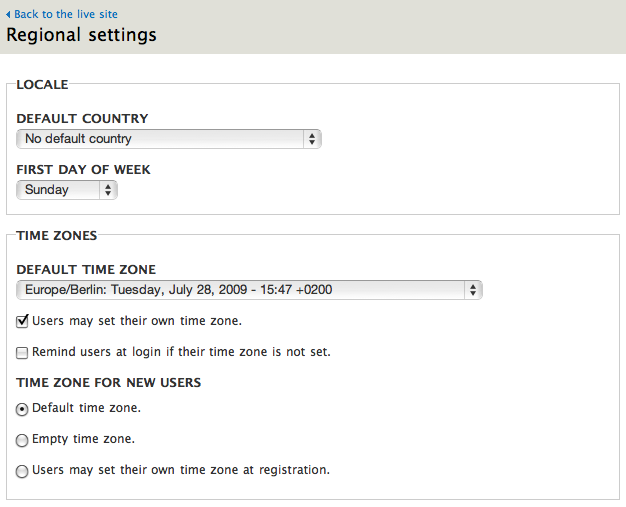Select the "time zone at registration" radio option
The height and width of the screenshot is (507, 626).
pos(22,470)
